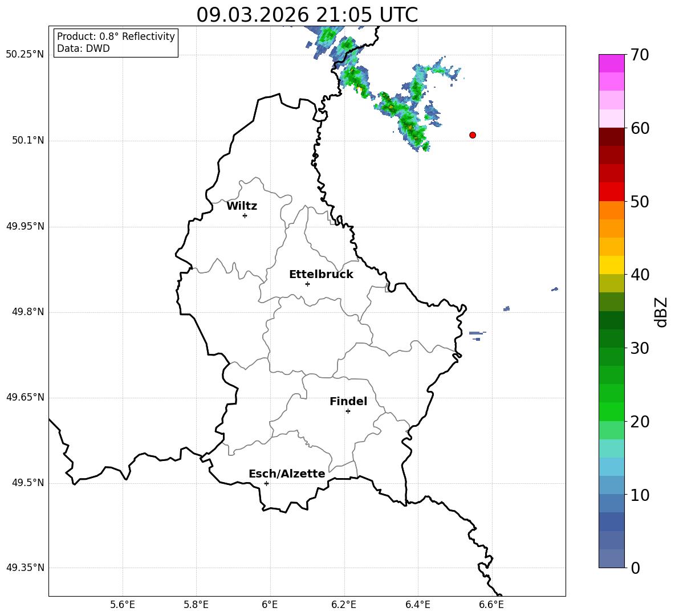This screenshot has width=675, height=616.
Task: Click the 49.95°N latitude label
Action: tap(25, 226)
